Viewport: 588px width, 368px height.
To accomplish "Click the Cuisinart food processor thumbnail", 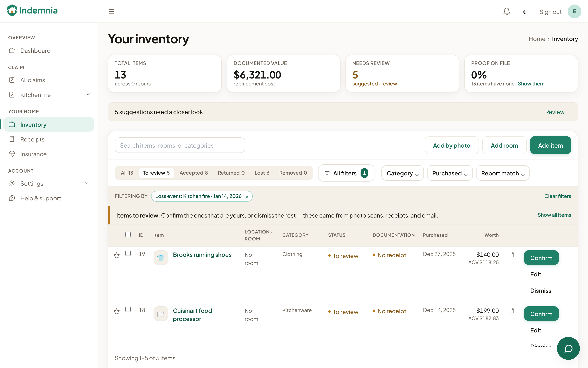I will click(161, 313).
